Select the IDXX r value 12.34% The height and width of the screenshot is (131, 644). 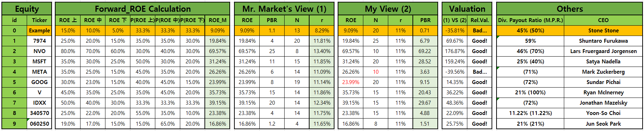click(322, 103)
